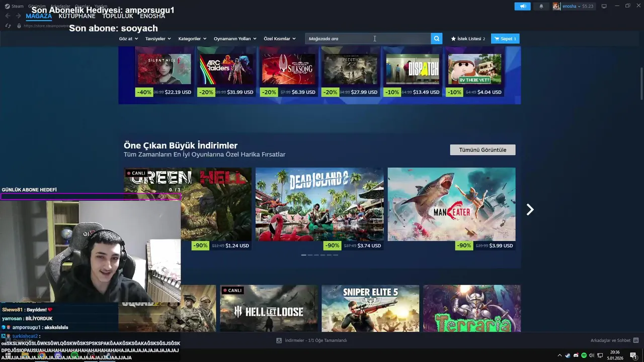Click the downloads status icon
The height and width of the screenshot is (362, 644).
279,340
